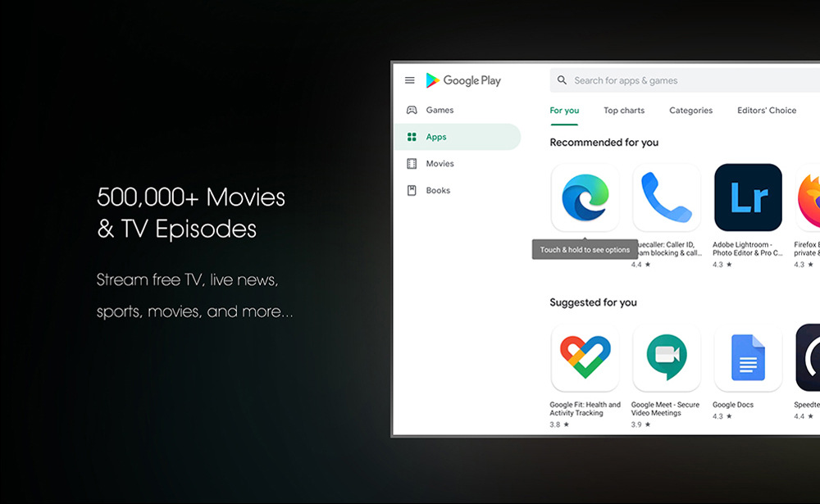Switch to the Categories tab

pos(690,111)
